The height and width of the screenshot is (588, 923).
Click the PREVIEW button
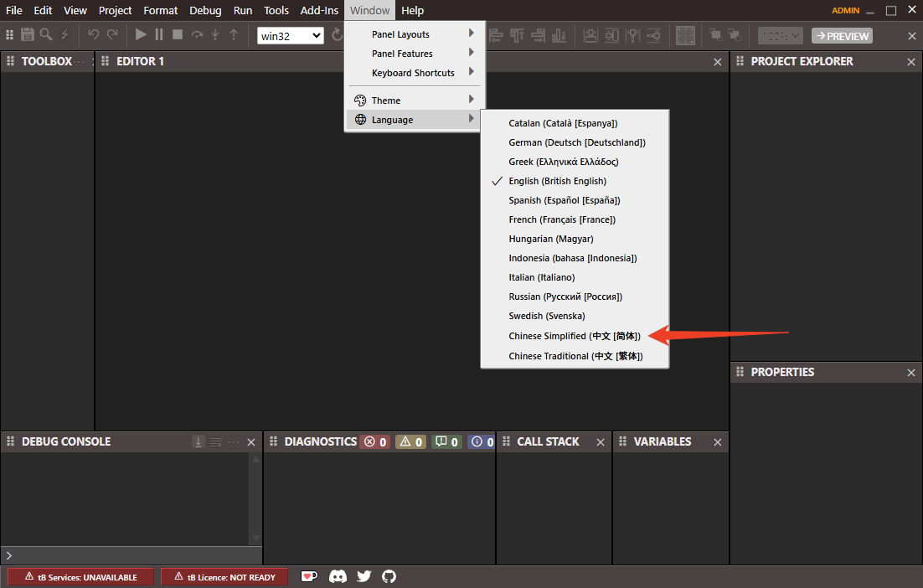pyautogui.click(x=842, y=36)
